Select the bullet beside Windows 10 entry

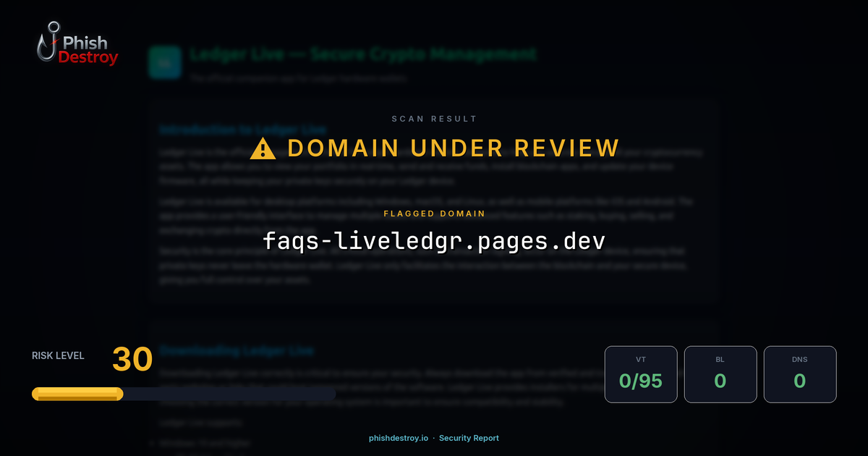coord(152,442)
